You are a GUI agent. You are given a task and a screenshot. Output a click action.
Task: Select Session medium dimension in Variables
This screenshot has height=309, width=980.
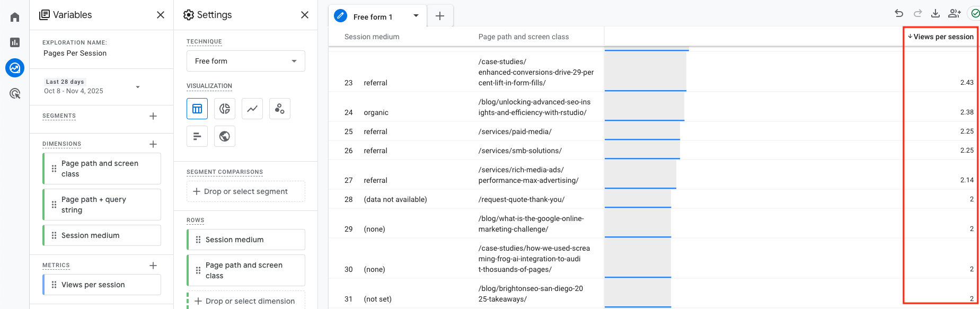click(x=102, y=235)
